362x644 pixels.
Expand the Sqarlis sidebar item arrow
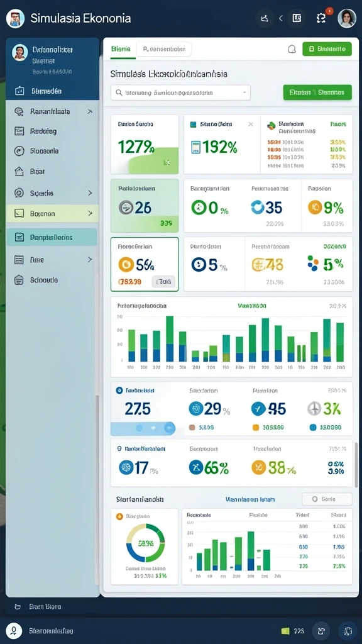pyautogui.click(x=90, y=192)
